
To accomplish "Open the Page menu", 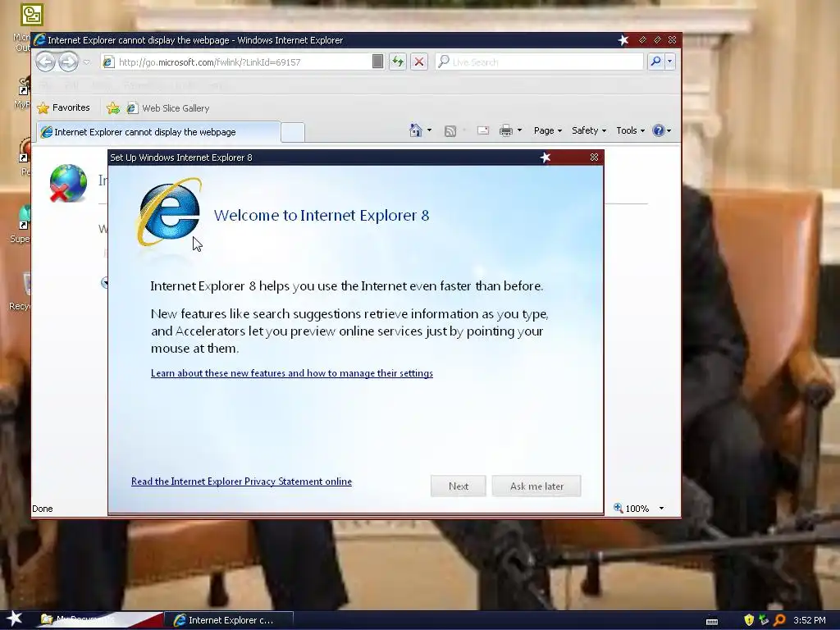I will (547, 130).
